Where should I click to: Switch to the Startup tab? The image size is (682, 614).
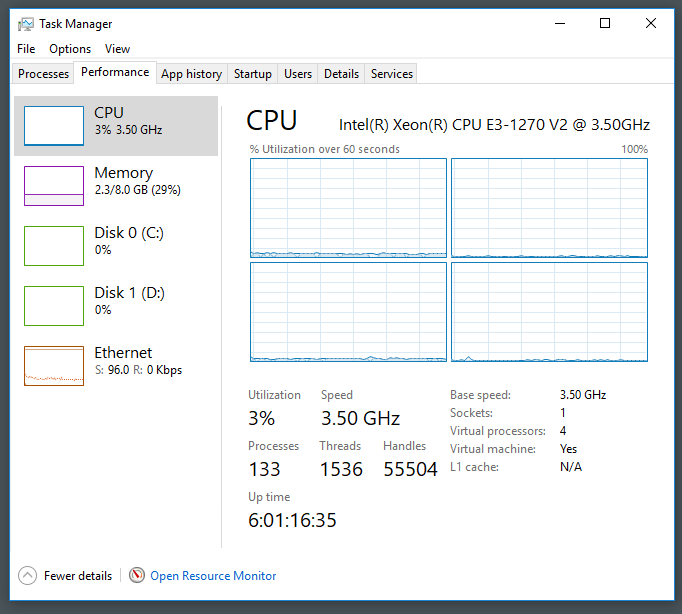point(253,73)
